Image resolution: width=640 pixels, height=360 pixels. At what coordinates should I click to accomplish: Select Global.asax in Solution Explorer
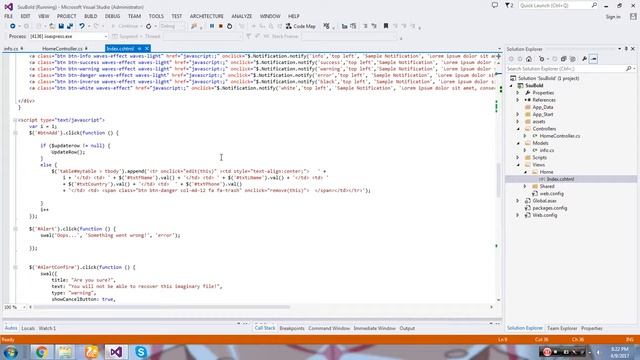tap(544, 201)
